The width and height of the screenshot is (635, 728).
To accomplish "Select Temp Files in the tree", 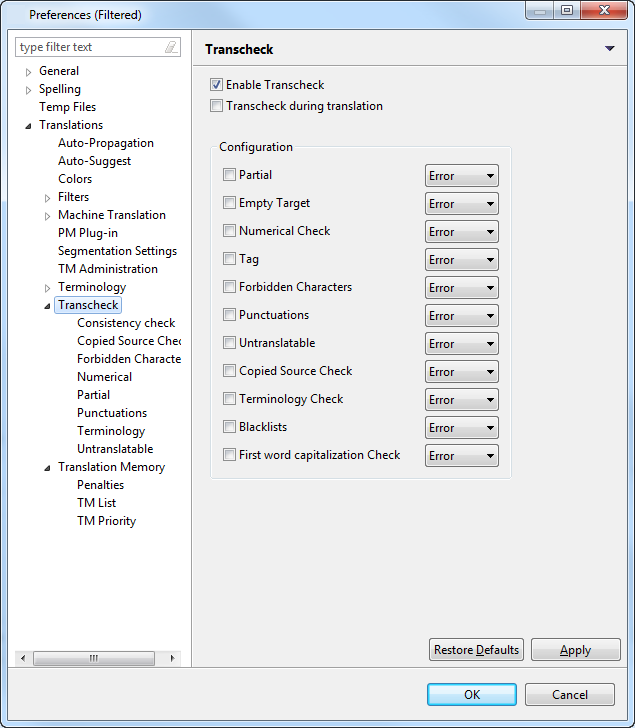I will pyautogui.click(x=67, y=107).
